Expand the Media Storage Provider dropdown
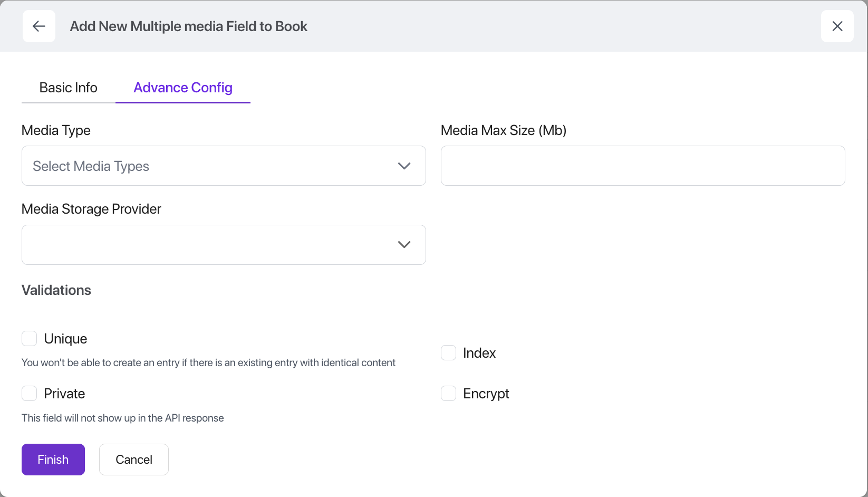This screenshot has width=868, height=497. tap(211, 245)
